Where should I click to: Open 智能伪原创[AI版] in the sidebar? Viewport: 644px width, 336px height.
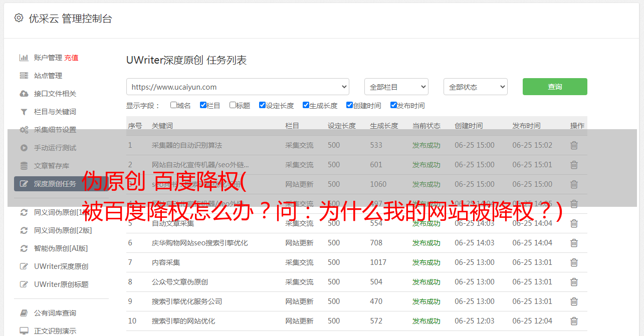pos(61,248)
